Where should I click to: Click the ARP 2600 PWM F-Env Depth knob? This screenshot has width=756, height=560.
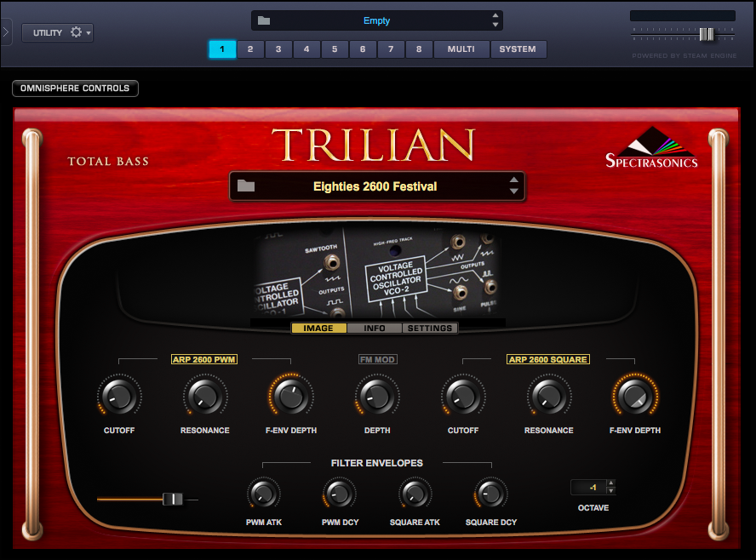[290, 396]
